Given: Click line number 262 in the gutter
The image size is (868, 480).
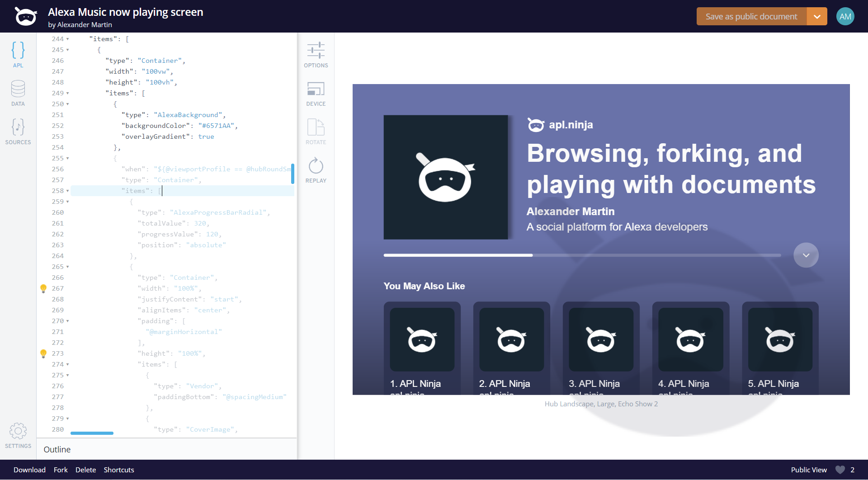Looking at the screenshot, I should 58,234.
